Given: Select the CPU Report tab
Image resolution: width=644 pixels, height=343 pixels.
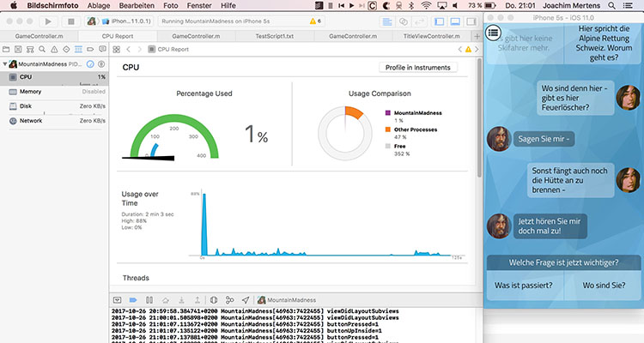Looking at the screenshot, I should [118, 36].
